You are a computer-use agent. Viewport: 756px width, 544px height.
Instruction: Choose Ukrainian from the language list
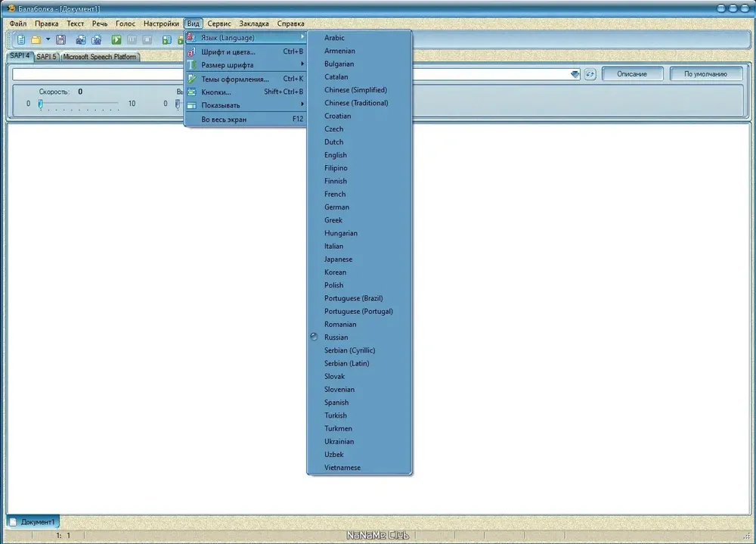pos(359,441)
